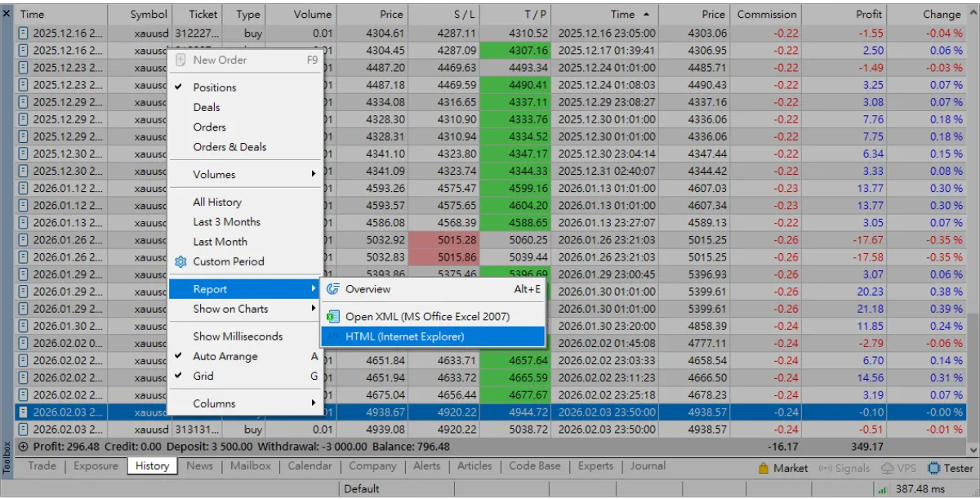This screenshot has width=980, height=499.
Task: Disable the Auto Arrange option
Action: coord(225,356)
